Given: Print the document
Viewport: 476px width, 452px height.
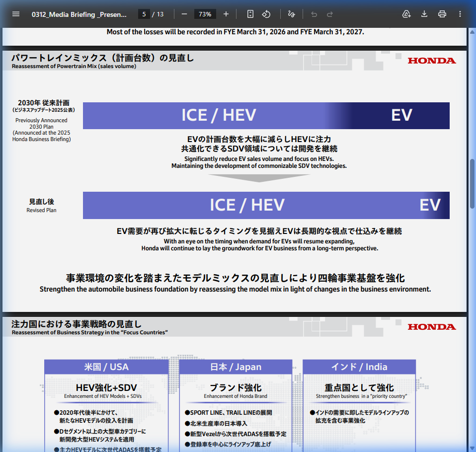Looking at the screenshot, I should (442, 14).
